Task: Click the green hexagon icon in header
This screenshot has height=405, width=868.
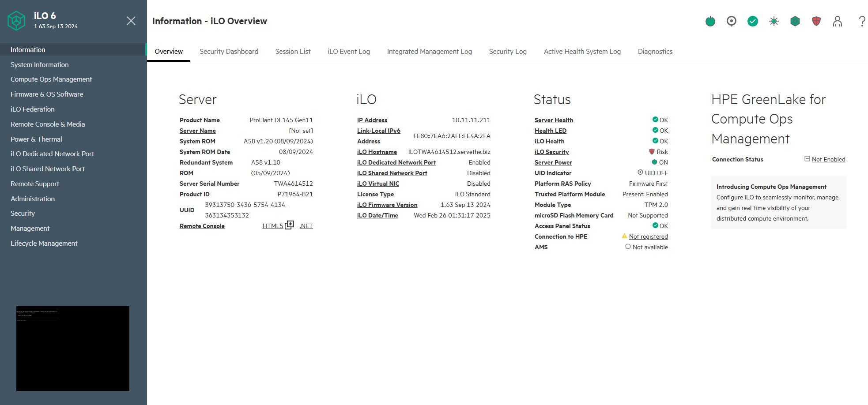Action: [795, 21]
